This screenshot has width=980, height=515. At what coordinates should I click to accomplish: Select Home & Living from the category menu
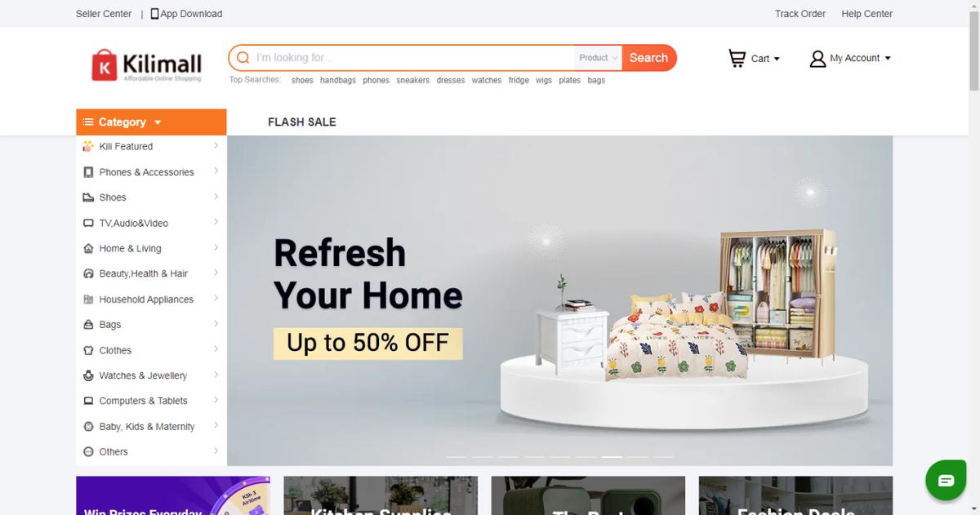130,248
